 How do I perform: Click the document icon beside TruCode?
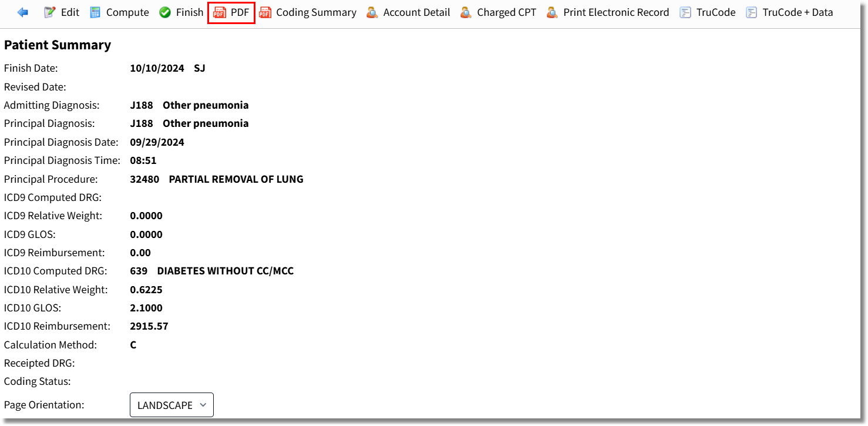click(685, 12)
